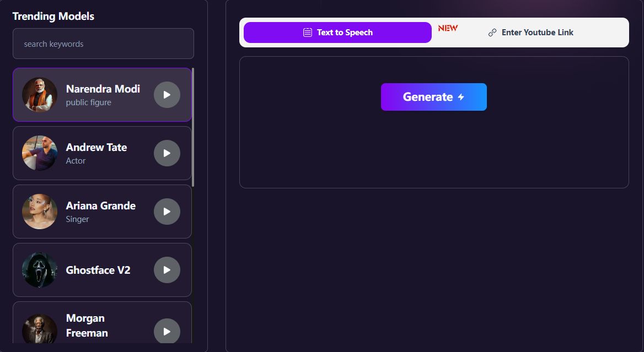
Task: Click the Trending Models heading
Action: coord(53,17)
